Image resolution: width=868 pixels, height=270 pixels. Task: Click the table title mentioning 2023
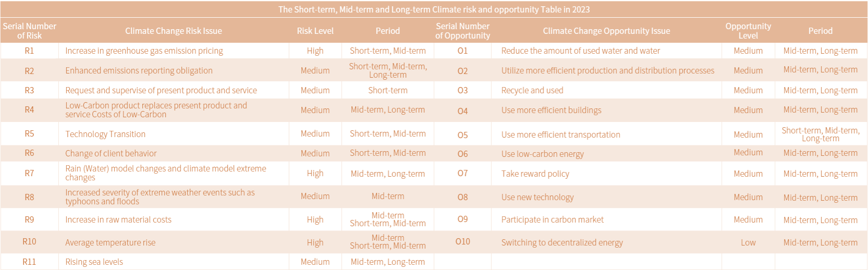coord(433,9)
